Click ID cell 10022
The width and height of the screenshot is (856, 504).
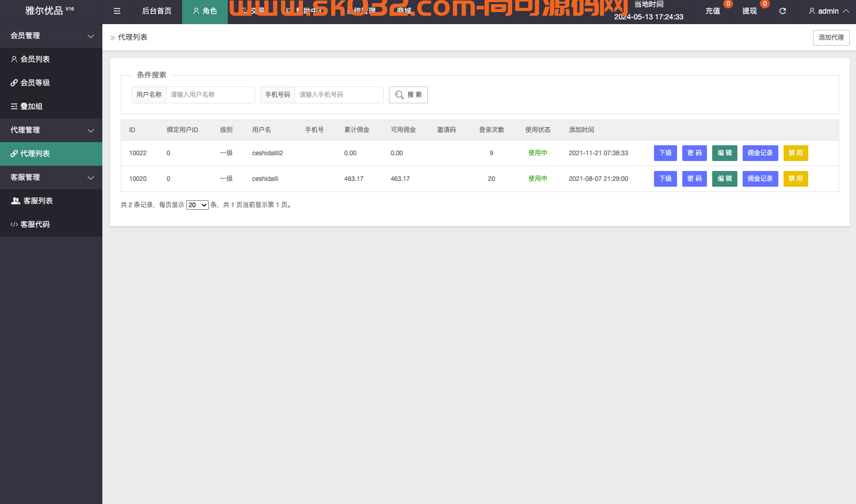click(x=138, y=153)
